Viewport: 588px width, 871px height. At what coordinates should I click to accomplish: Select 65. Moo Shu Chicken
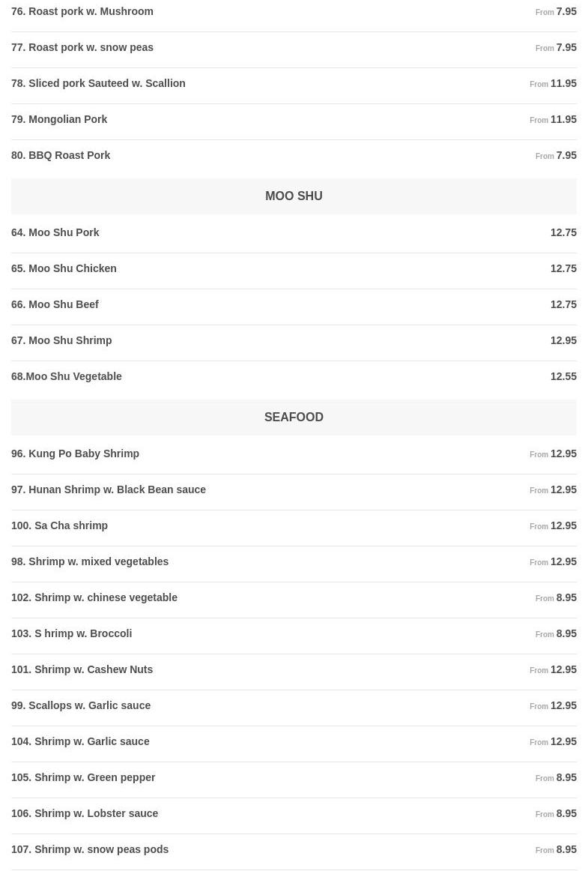tap(64, 269)
